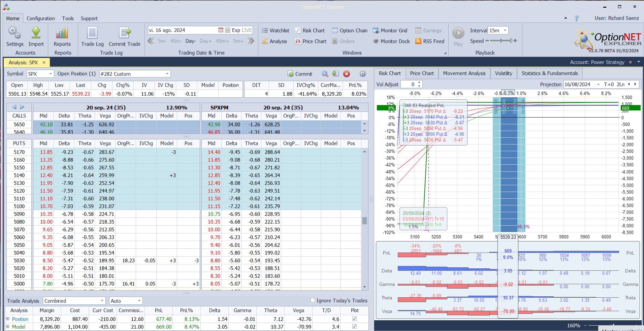Click the Commit button
This screenshot has width=644, height=331.
point(300,74)
